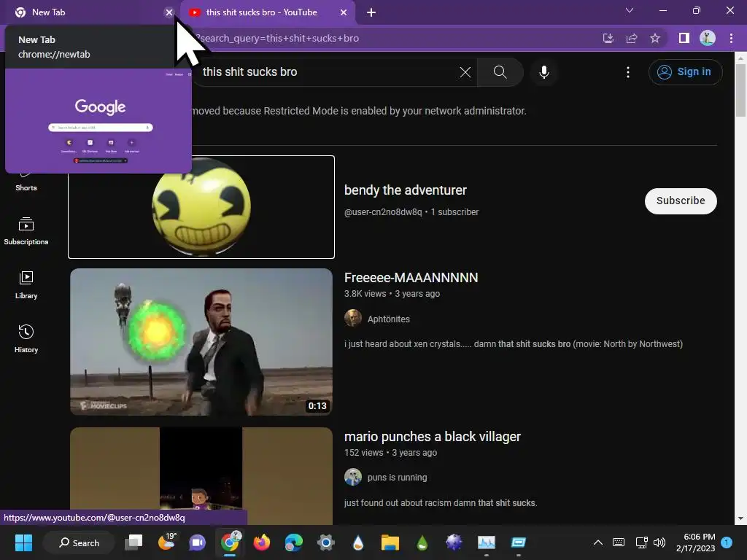Open bendy the adventurer channel avatar
747x560 pixels.
coord(201,207)
